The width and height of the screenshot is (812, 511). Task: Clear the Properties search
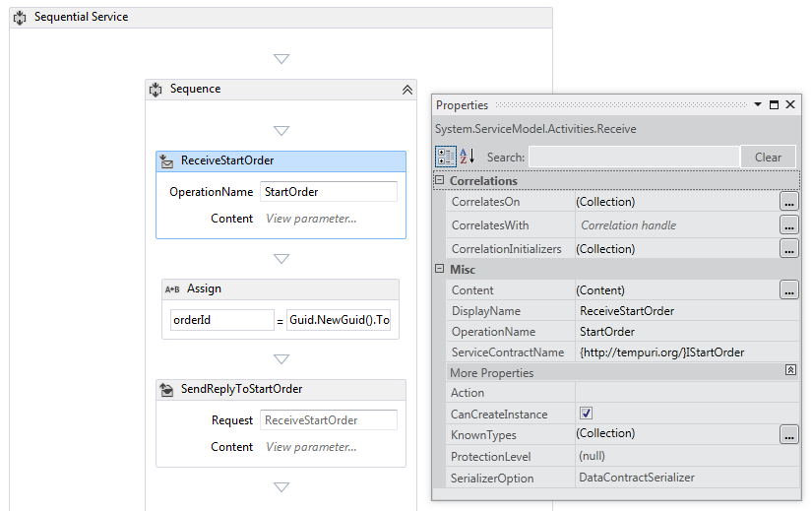[x=768, y=157]
